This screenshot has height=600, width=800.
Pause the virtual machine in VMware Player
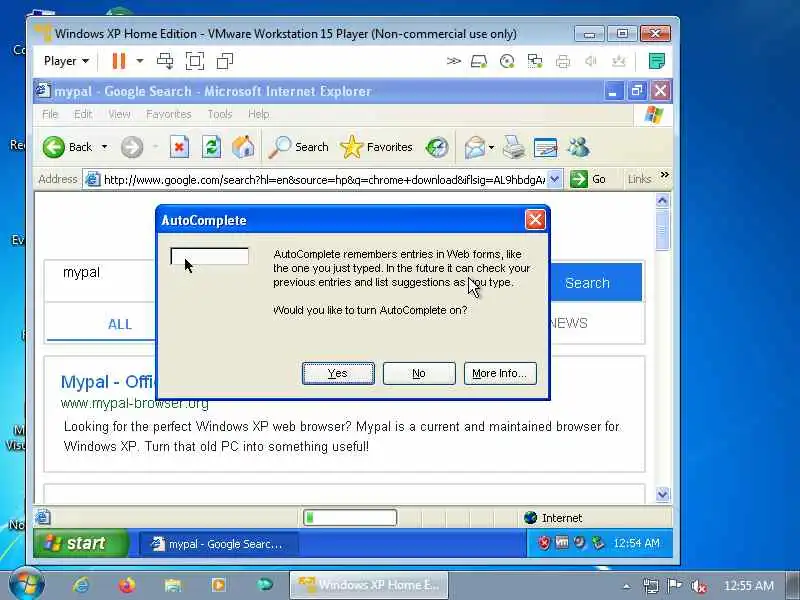pyautogui.click(x=119, y=61)
